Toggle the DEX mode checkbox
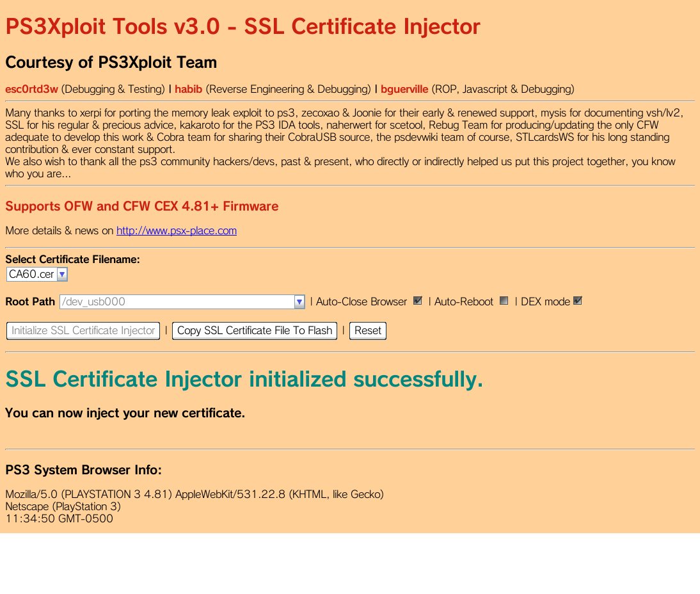The width and height of the screenshot is (700, 594). 578,301
